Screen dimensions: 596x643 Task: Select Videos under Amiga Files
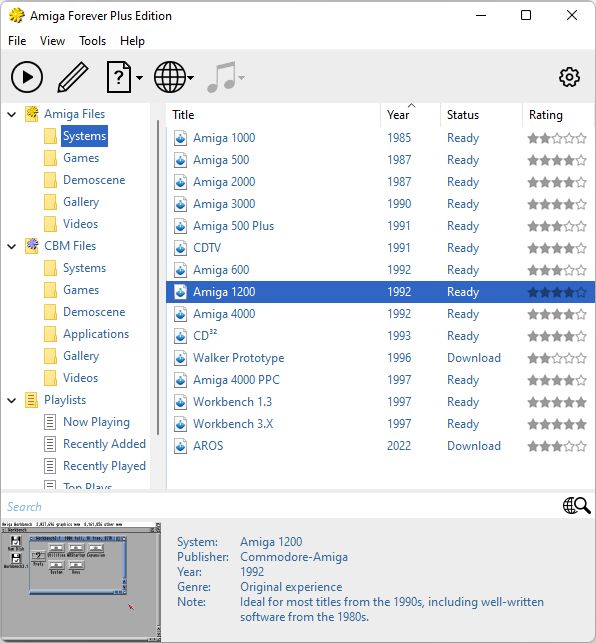pyautogui.click(x=80, y=224)
